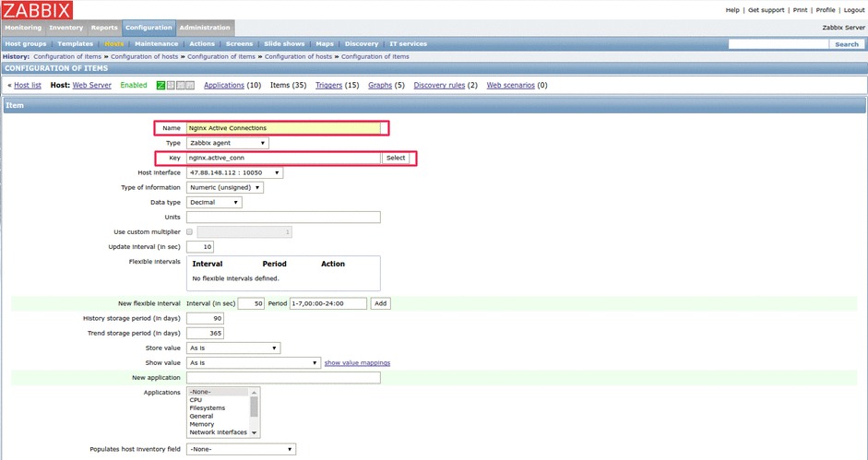Go to Maintenance submenu
Viewport: 868px width, 460px height.
[157, 43]
